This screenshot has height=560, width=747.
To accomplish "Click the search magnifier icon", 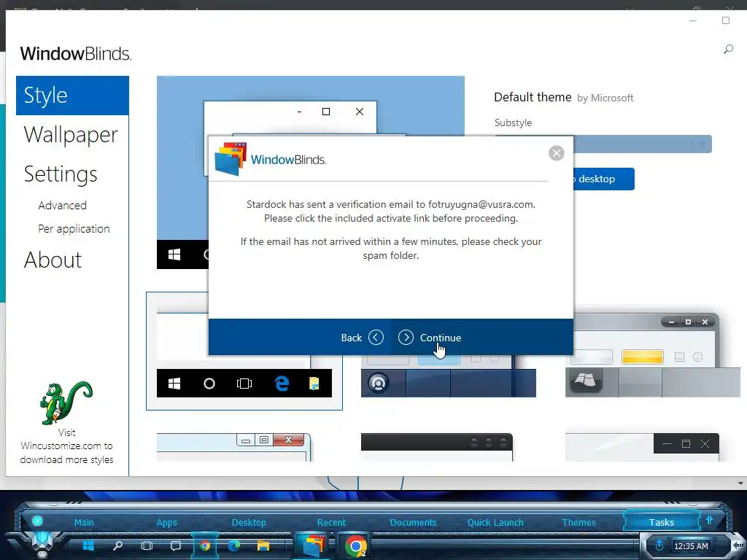I will [x=728, y=49].
